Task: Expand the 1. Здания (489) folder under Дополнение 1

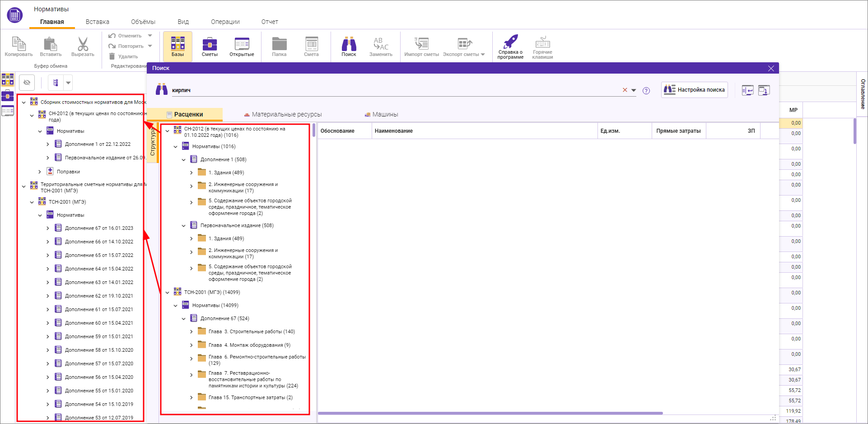Action: coord(191,172)
